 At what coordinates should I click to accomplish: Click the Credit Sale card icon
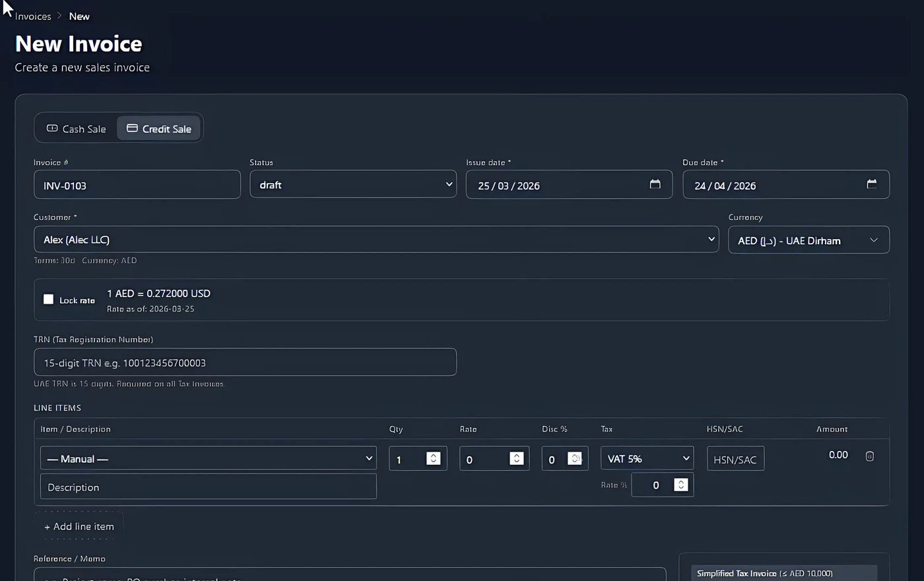pyautogui.click(x=132, y=128)
